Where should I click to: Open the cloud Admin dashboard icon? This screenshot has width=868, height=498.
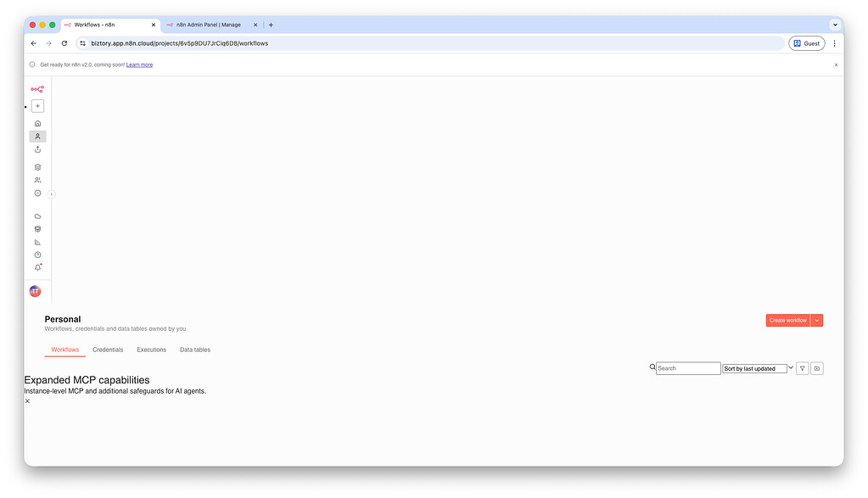coord(37,215)
